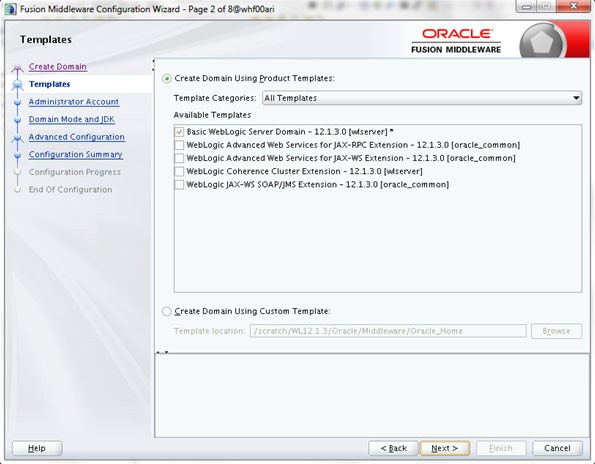This screenshot has width=595, height=464.
Task: Toggle Basic WebLogic Server Domain checkbox
Action: 179,132
